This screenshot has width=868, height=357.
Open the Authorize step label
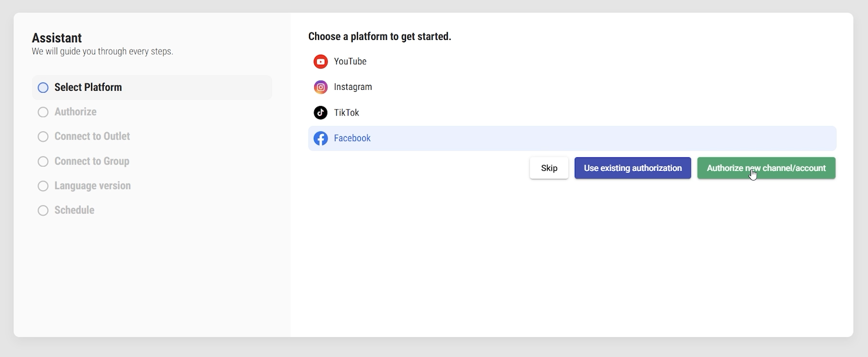[76, 112]
